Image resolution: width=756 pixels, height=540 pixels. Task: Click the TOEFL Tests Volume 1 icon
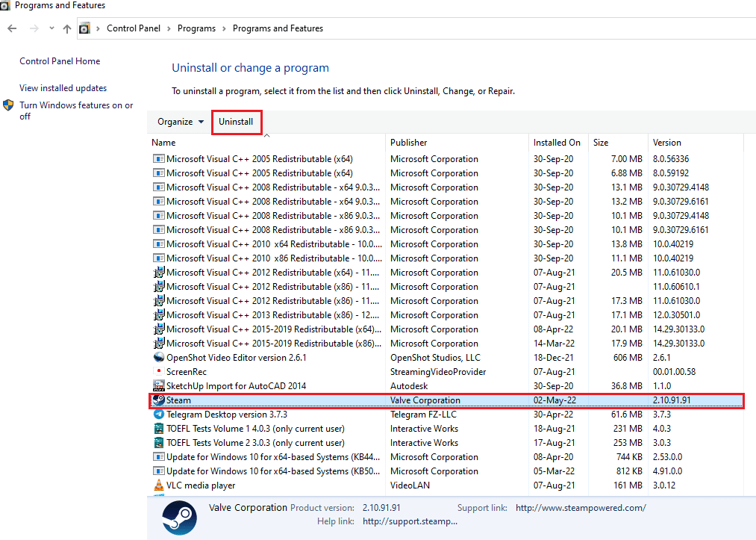[159, 429]
